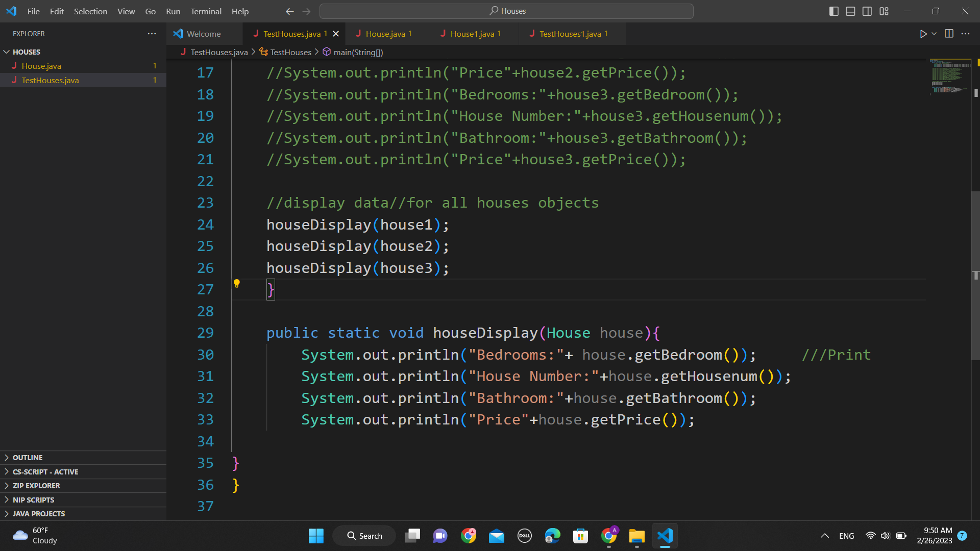Go back using navigation arrow
The image size is (980, 551).
[289, 11]
